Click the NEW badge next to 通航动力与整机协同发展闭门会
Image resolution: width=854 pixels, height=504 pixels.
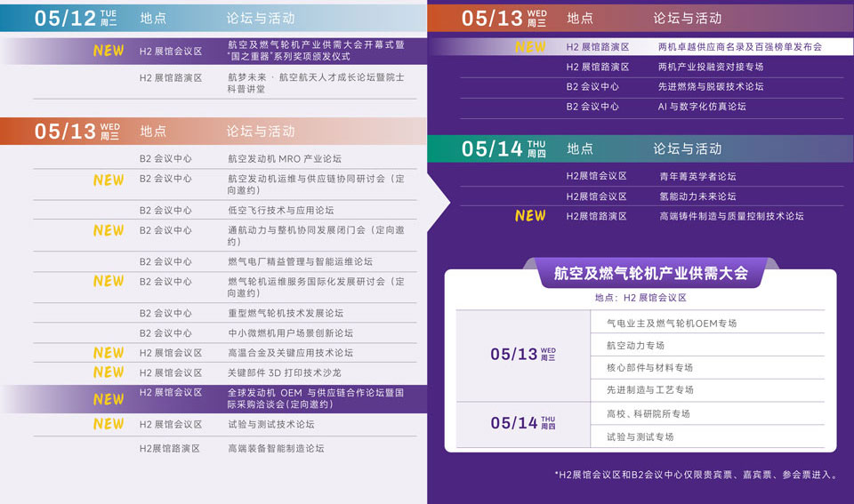click(109, 230)
